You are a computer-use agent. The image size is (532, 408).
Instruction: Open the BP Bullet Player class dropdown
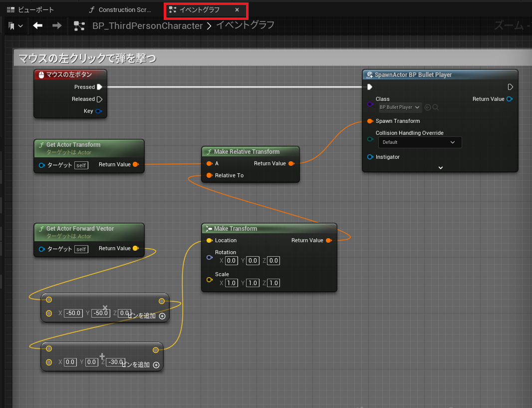(400, 107)
